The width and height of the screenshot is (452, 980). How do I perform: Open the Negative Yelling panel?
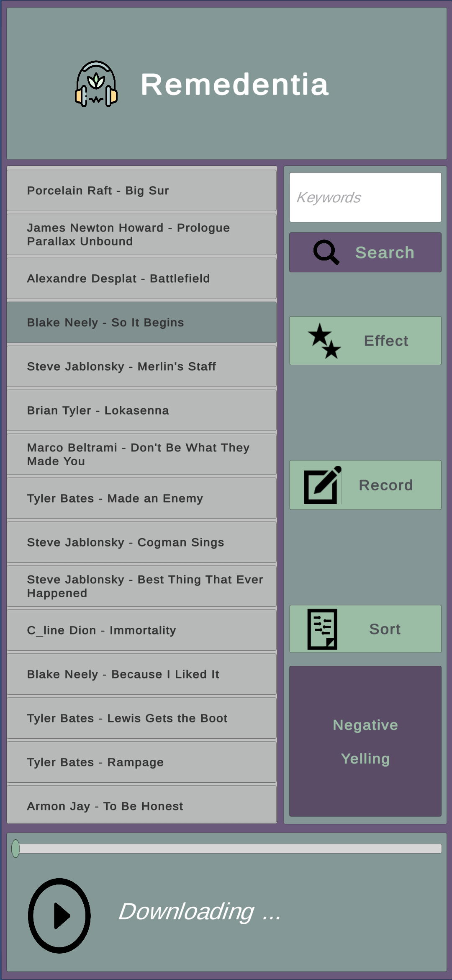365,741
